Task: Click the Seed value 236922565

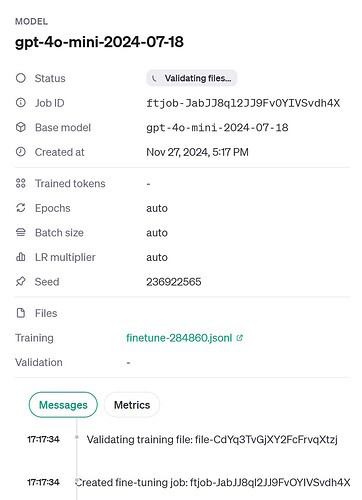Action: 174,282
